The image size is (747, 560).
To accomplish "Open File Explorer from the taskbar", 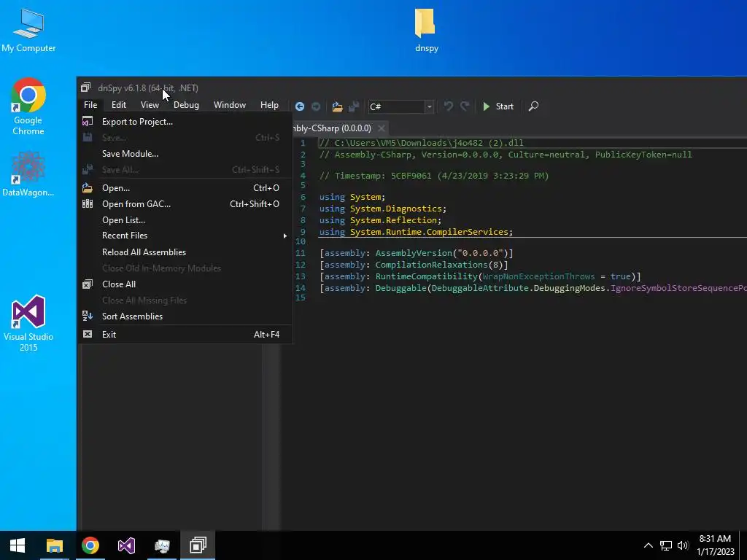I will tap(54, 545).
